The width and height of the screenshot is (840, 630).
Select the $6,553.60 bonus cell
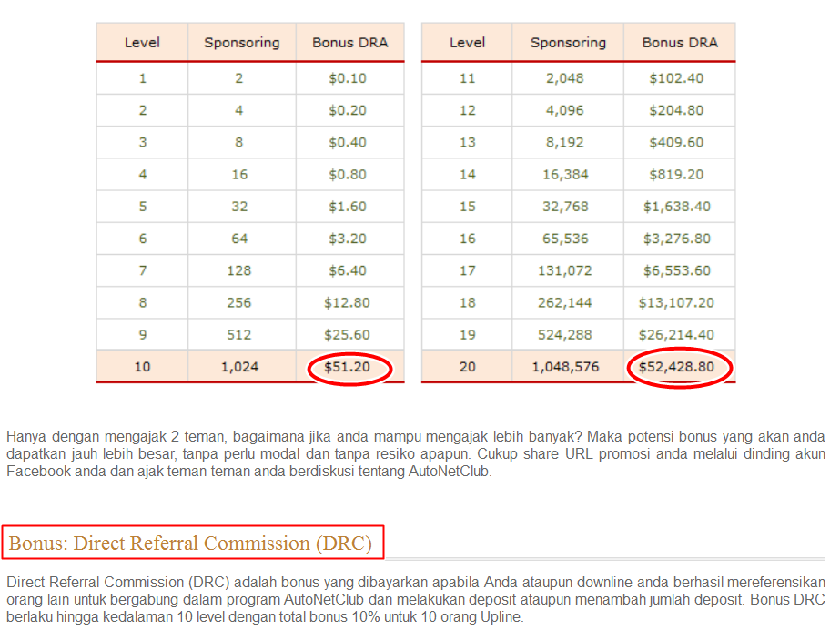[x=677, y=270]
